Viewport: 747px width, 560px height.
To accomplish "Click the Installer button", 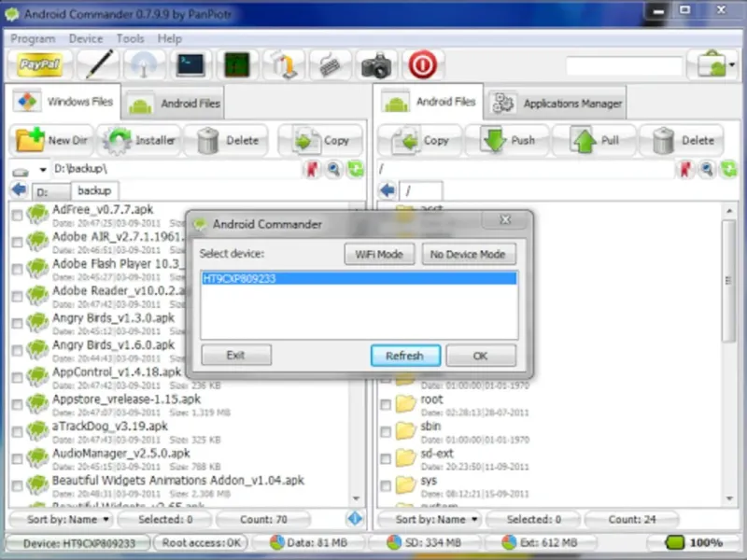I will point(139,141).
